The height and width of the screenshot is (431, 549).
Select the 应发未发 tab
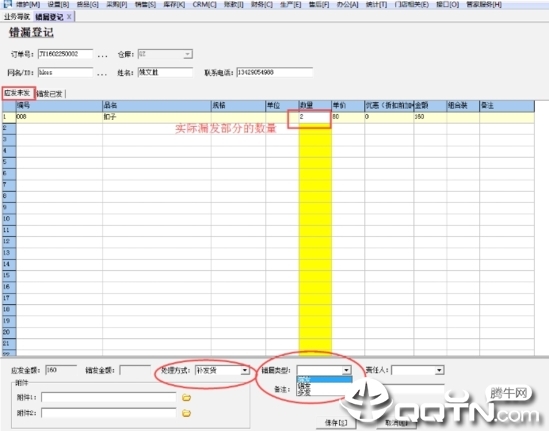point(18,93)
